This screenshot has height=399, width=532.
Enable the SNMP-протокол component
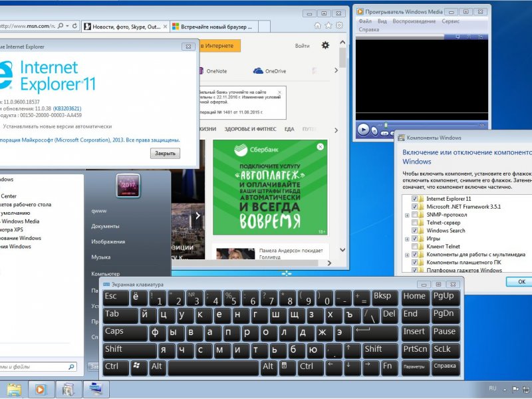click(414, 215)
